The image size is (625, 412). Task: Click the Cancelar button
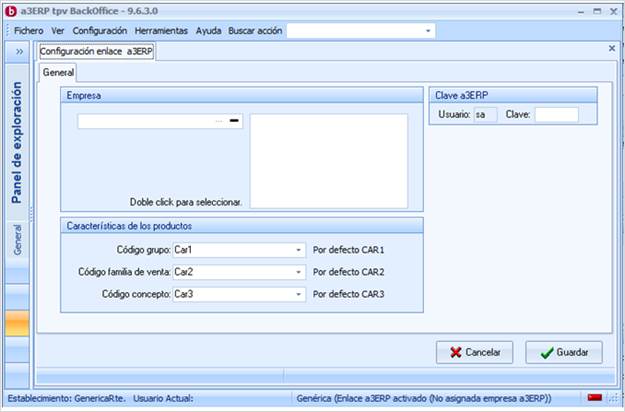coord(474,352)
